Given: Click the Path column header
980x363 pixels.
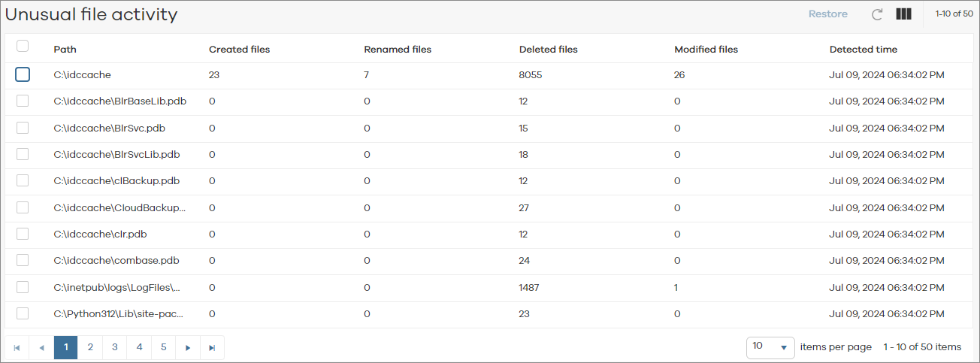Looking at the screenshot, I should tap(65, 50).
